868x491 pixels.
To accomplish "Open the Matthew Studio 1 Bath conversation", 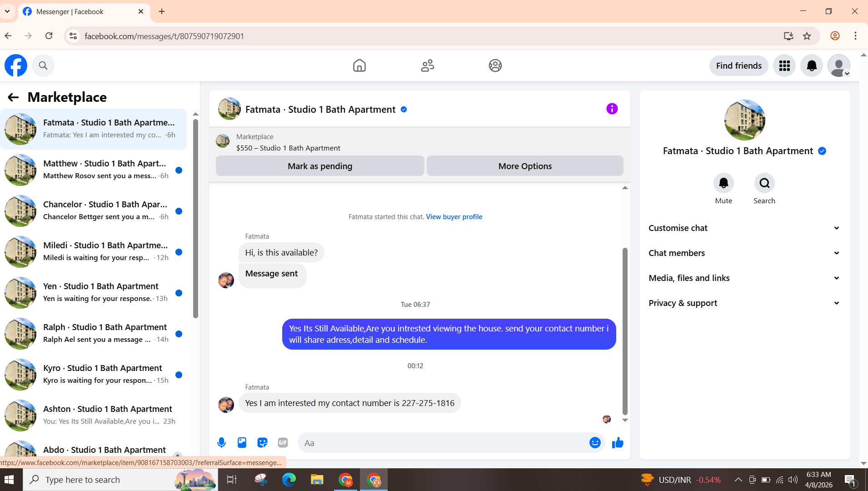I will (x=94, y=170).
